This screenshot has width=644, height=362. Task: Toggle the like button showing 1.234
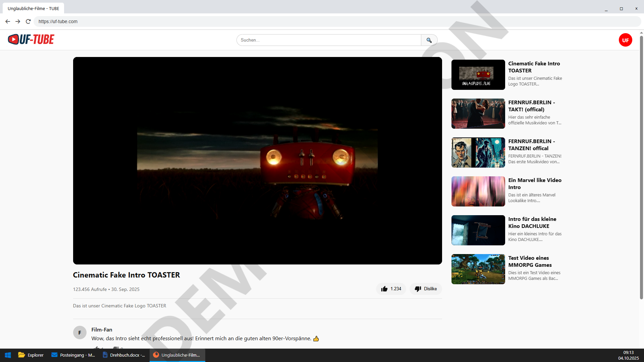coord(391,289)
